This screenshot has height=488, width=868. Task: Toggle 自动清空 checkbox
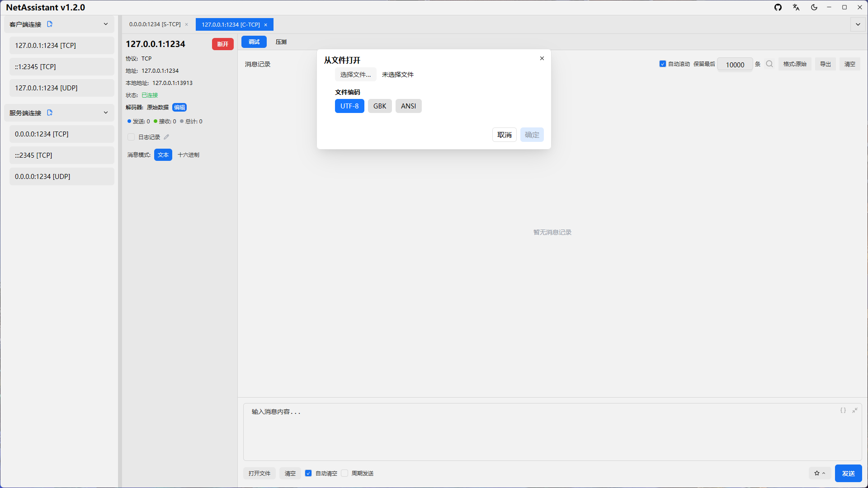308,473
